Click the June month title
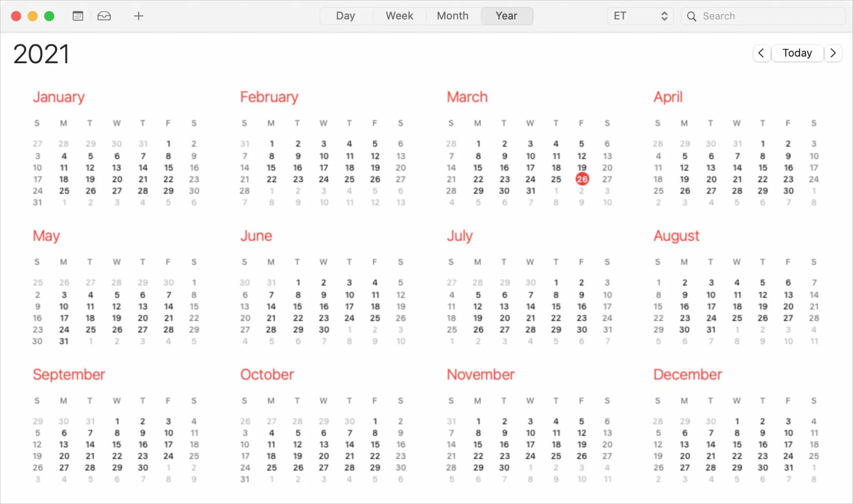The width and height of the screenshot is (853, 504). click(256, 236)
